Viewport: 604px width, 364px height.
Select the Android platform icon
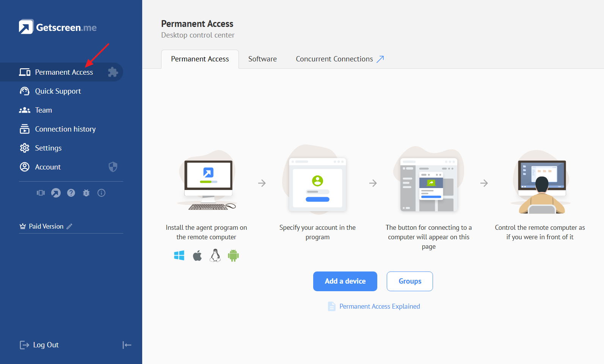pos(233,256)
